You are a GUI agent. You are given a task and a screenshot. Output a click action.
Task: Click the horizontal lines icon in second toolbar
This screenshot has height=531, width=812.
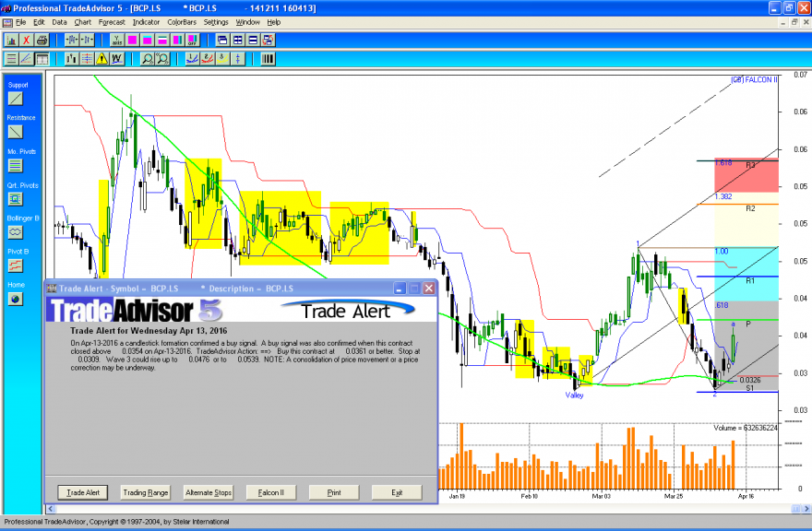[11, 59]
